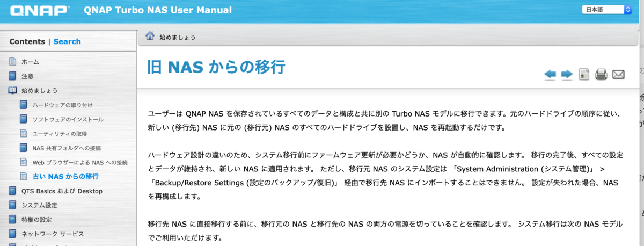Open Web ブラウザーによる NAS への接続 topic
The width and height of the screenshot is (644, 246).
point(80,162)
